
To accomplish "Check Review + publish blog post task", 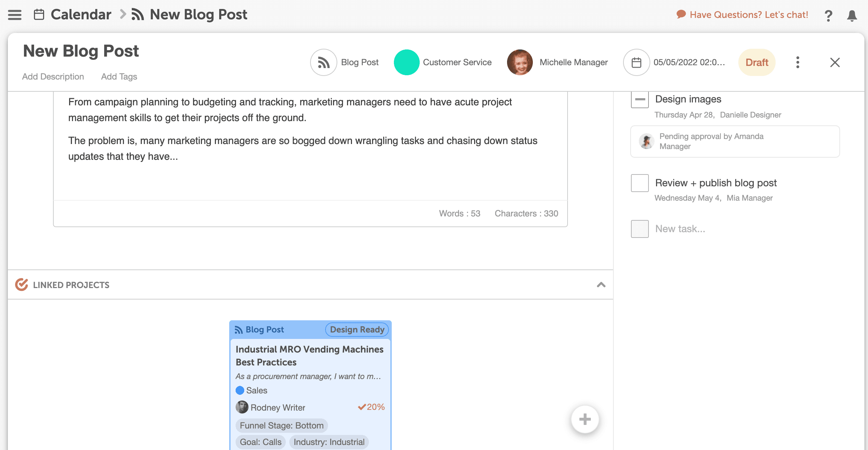I will tap(640, 183).
